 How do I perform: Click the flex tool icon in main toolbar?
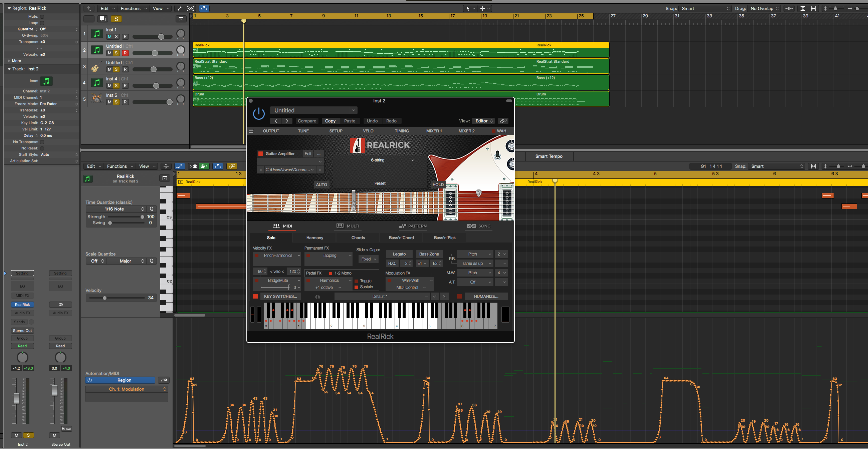click(x=190, y=8)
